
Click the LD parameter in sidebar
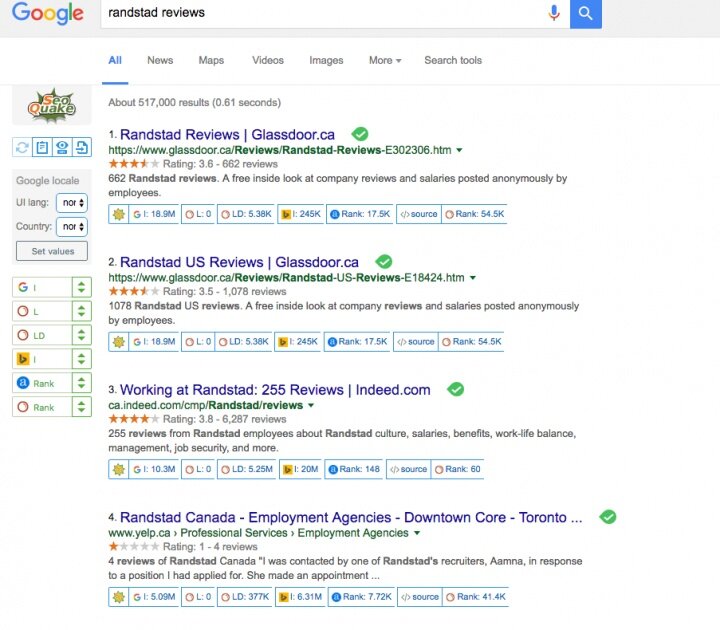coord(42,335)
